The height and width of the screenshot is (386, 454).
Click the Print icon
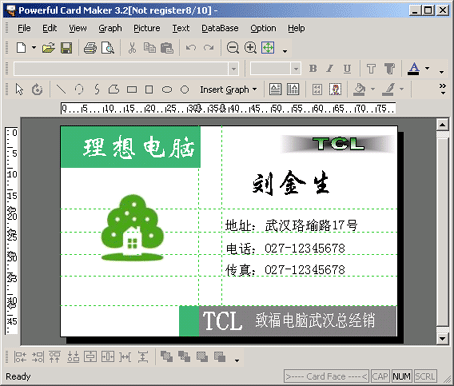coord(90,48)
